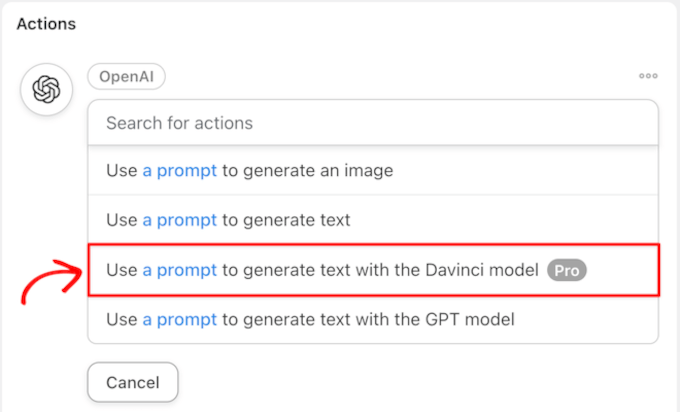The height and width of the screenshot is (412, 680).
Task: Pick the GPT model text action
Action: (372, 320)
